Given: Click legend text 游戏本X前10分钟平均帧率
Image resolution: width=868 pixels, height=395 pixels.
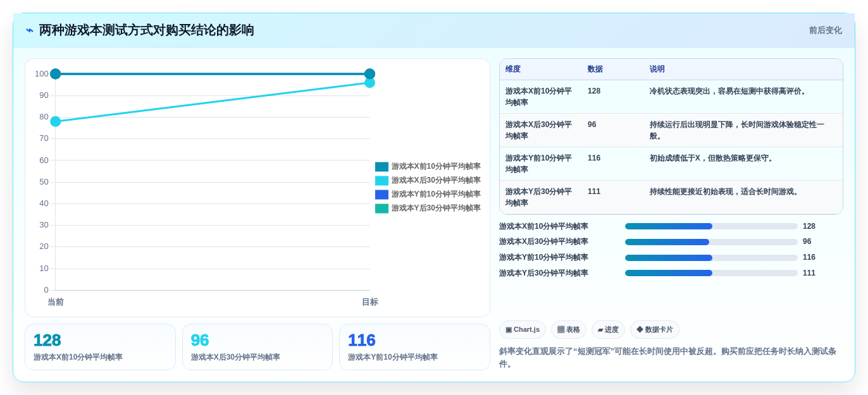Looking at the screenshot, I should point(436,167).
